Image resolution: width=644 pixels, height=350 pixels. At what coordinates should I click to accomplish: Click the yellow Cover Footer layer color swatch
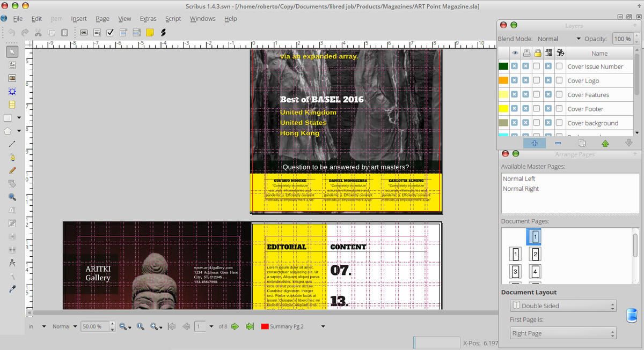tap(503, 109)
